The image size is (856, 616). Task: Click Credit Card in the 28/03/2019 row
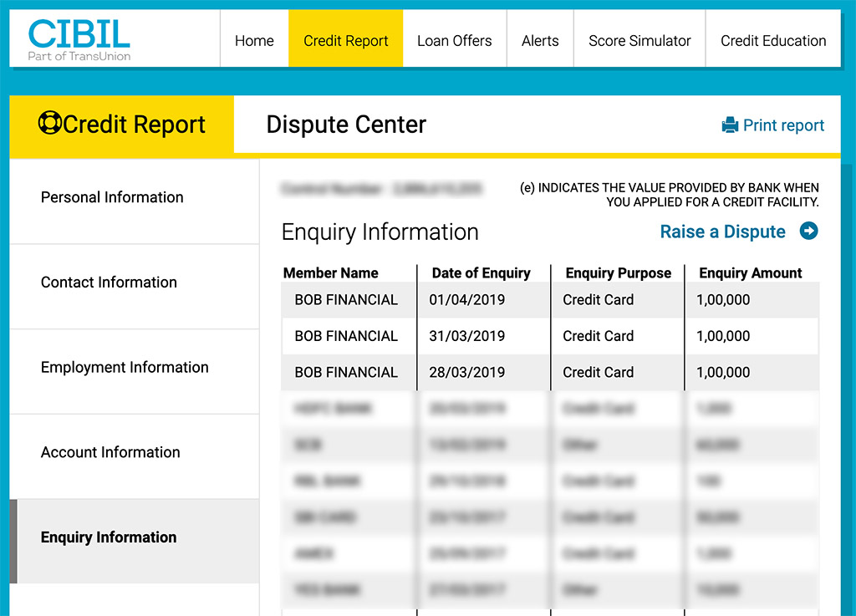[599, 372]
